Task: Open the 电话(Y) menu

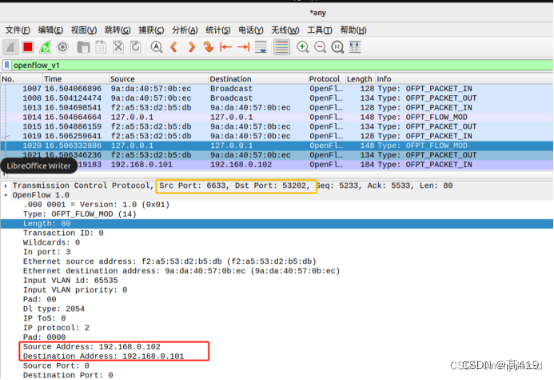Action: [251, 30]
